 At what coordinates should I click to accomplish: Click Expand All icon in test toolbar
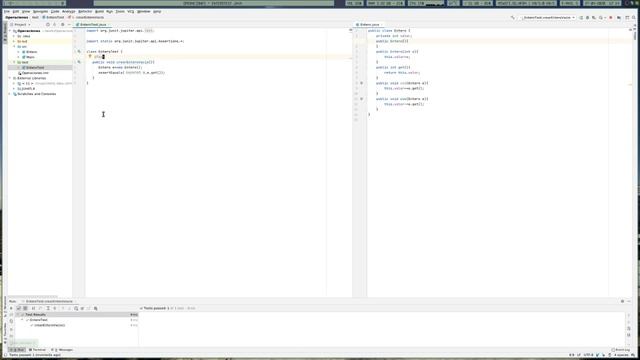click(x=48, y=309)
